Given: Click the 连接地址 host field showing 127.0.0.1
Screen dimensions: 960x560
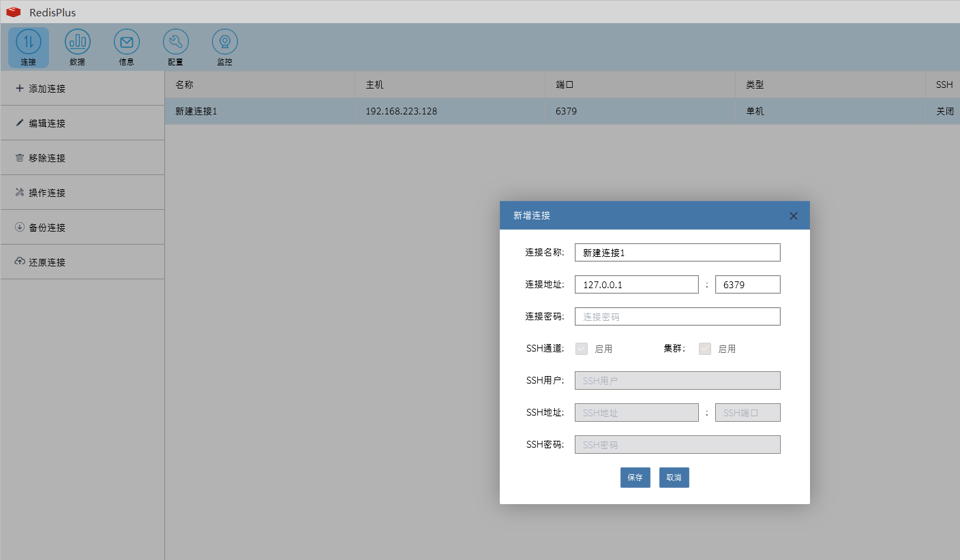Looking at the screenshot, I should click(x=637, y=285).
